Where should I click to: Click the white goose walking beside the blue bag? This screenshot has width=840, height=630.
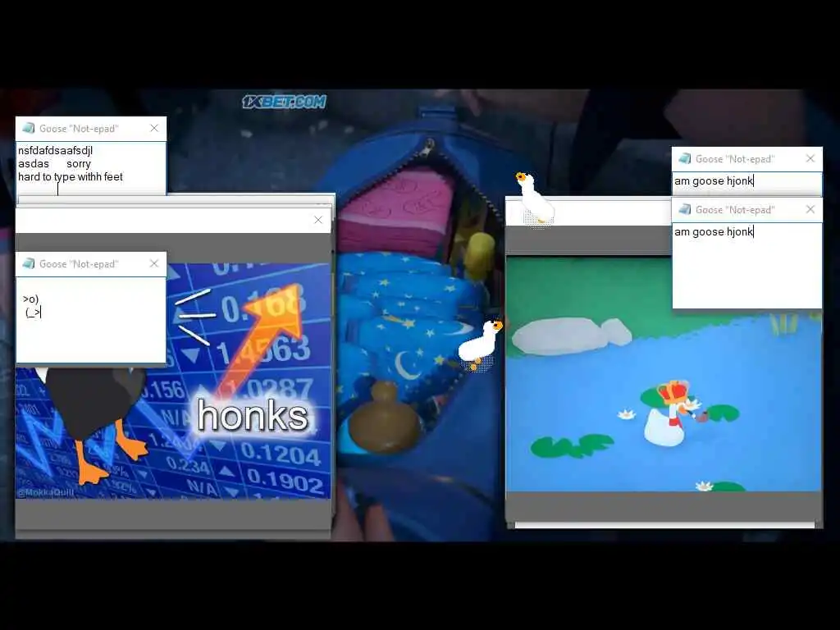481,345
